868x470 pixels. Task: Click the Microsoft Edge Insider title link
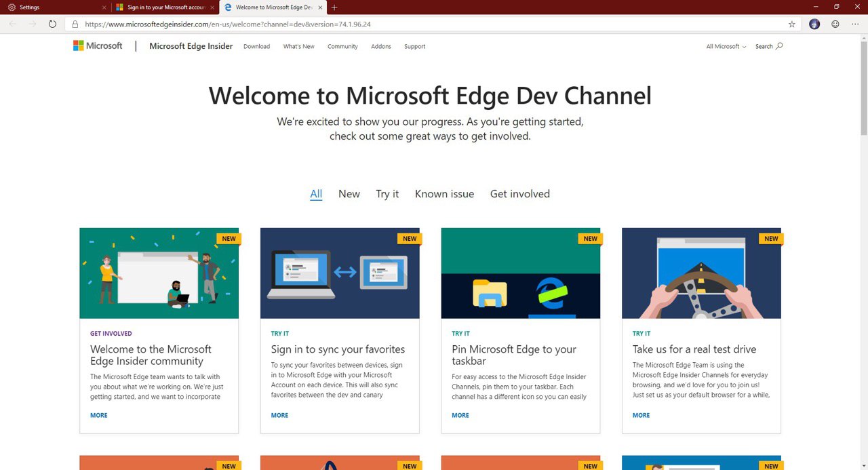point(191,46)
